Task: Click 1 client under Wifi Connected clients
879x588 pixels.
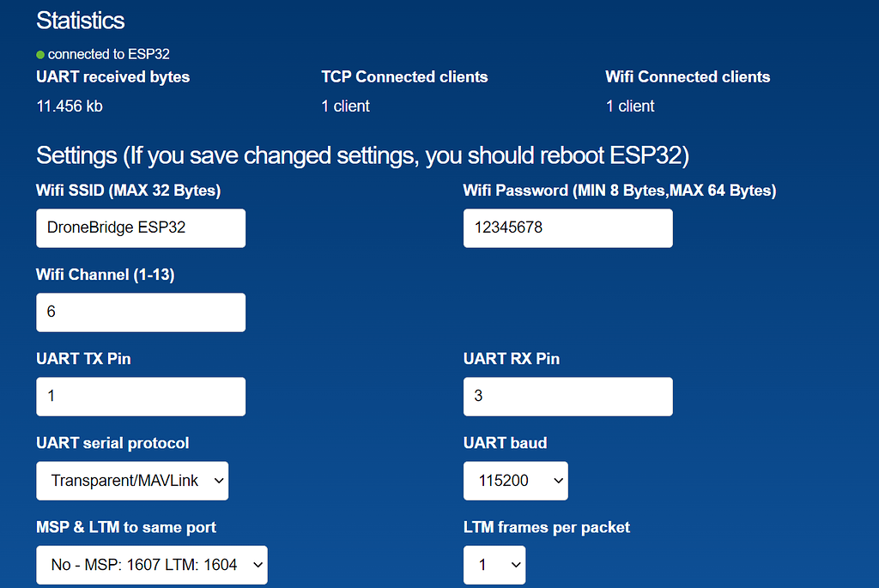Action: 629,106
